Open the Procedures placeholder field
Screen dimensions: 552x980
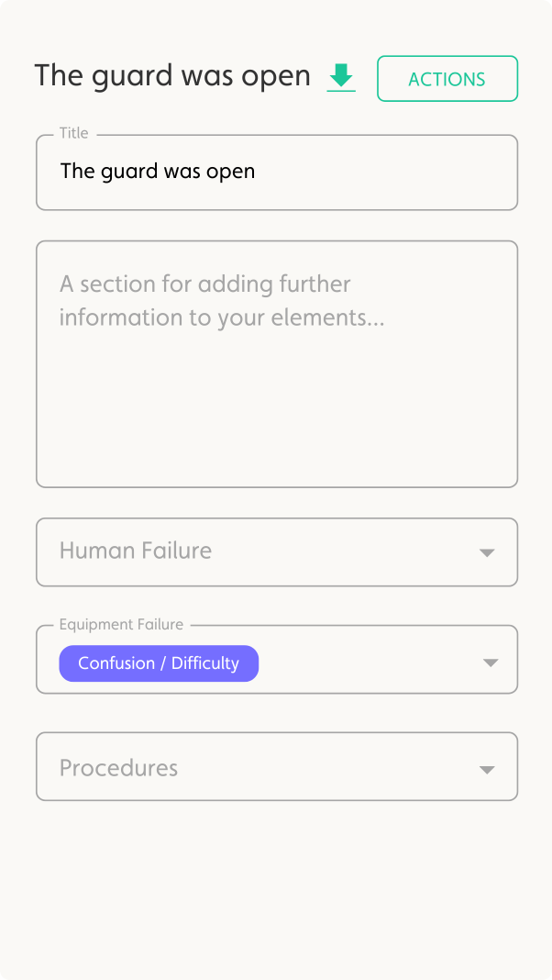click(119, 768)
